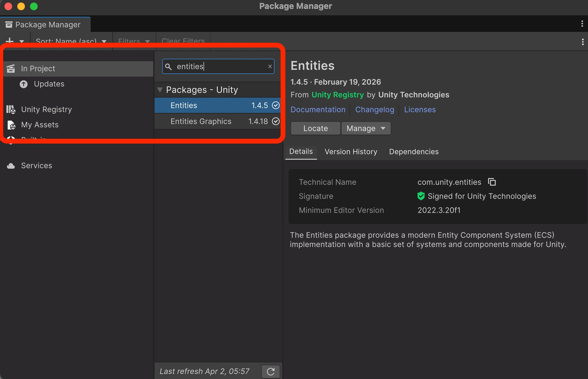Open the Licenses link
The width and height of the screenshot is (588, 379).
[x=420, y=109]
